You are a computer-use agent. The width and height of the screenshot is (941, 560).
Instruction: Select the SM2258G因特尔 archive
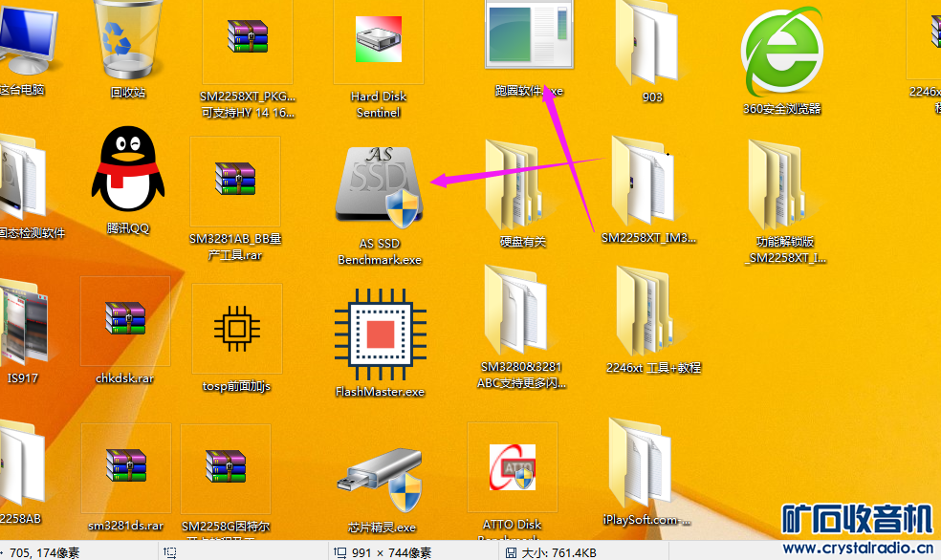pyautogui.click(x=226, y=466)
